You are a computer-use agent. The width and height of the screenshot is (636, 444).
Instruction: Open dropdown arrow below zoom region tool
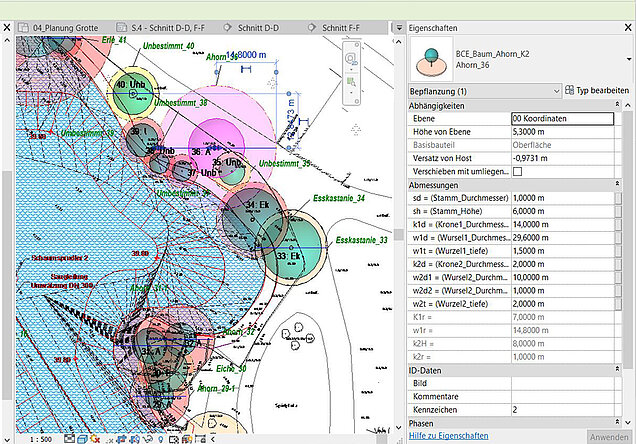pos(351,93)
